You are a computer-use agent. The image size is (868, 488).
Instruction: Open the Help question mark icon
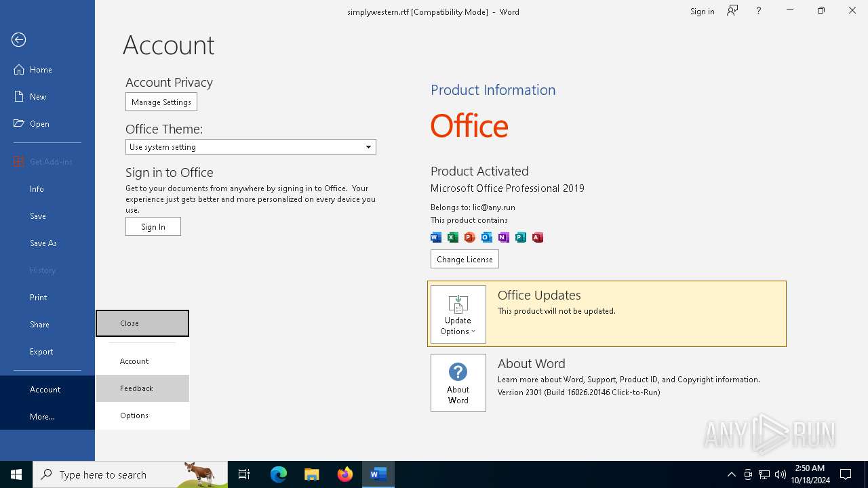[759, 11]
